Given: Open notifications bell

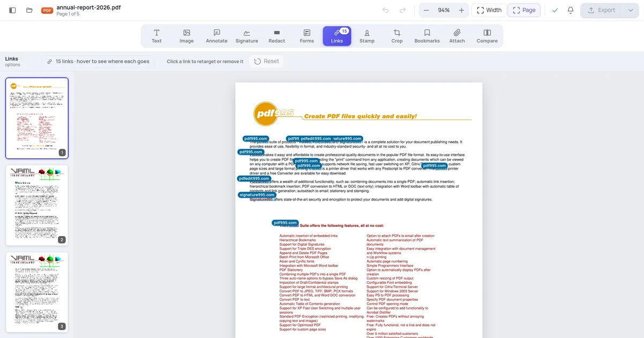Looking at the screenshot, I should tap(570, 10).
